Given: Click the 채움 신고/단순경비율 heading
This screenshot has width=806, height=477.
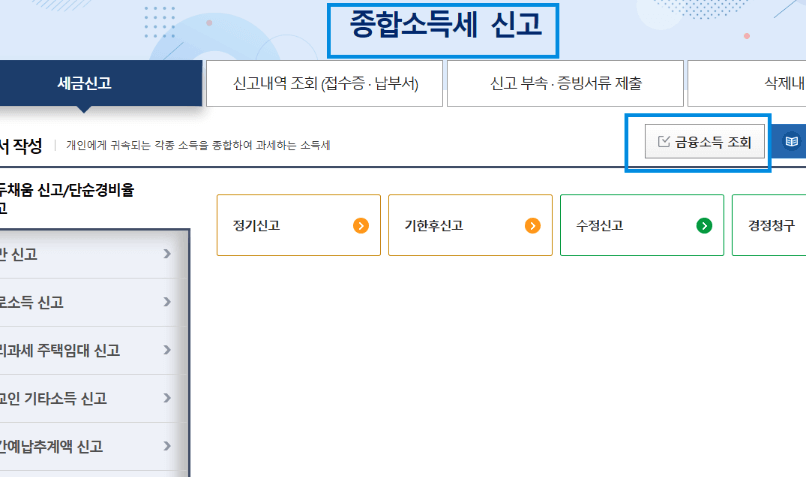Looking at the screenshot, I should [67, 190].
